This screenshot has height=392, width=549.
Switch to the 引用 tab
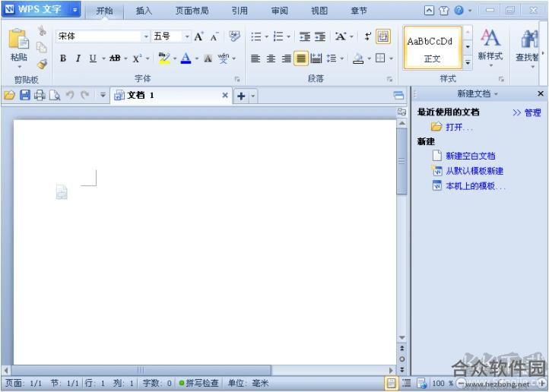click(240, 11)
